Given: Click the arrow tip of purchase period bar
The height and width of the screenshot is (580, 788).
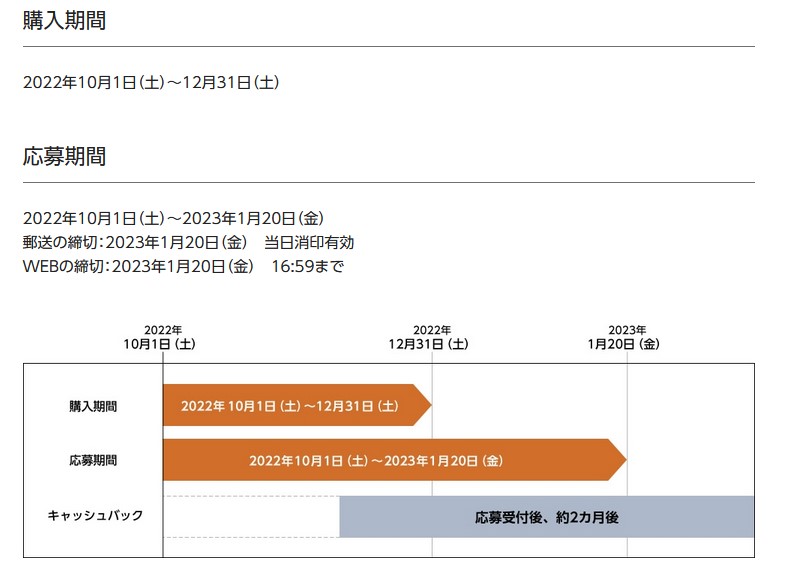Looking at the screenshot, I should [423, 405].
